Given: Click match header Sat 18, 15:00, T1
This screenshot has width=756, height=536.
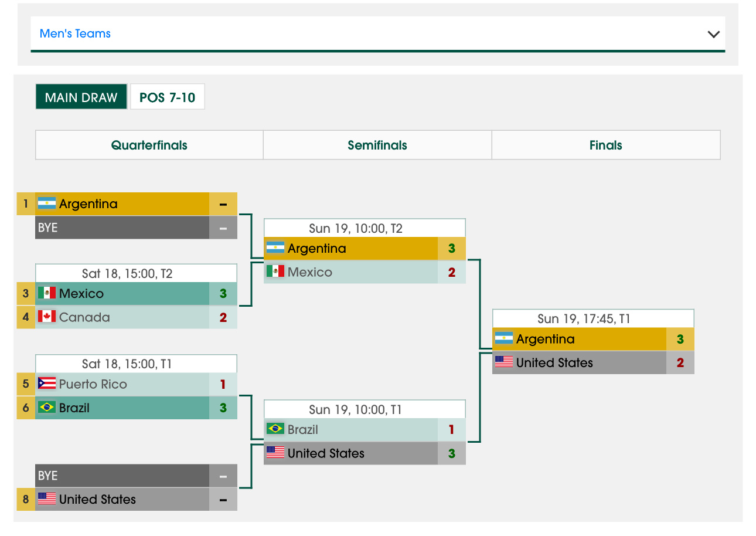Looking at the screenshot, I should [x=136, y=364].
